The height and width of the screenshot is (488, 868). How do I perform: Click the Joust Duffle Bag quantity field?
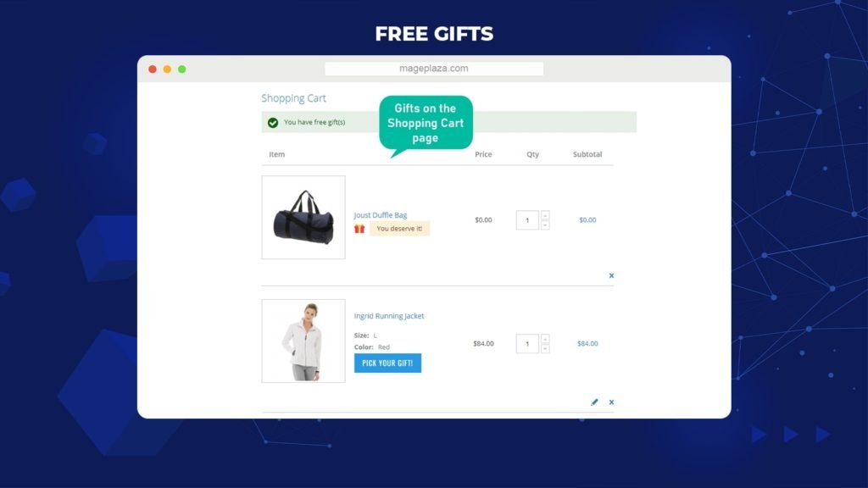tap(527, 220)
